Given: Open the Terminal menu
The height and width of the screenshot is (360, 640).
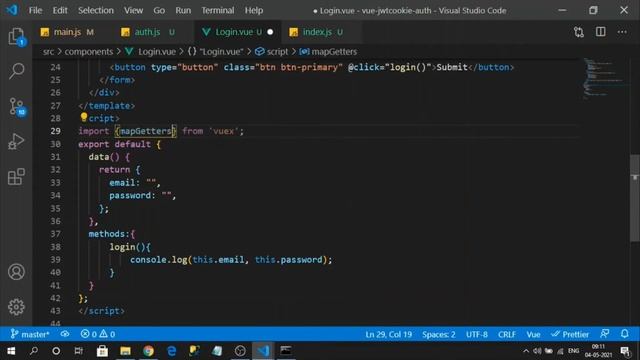Looking at the screenshot, I should pos(218,10).
